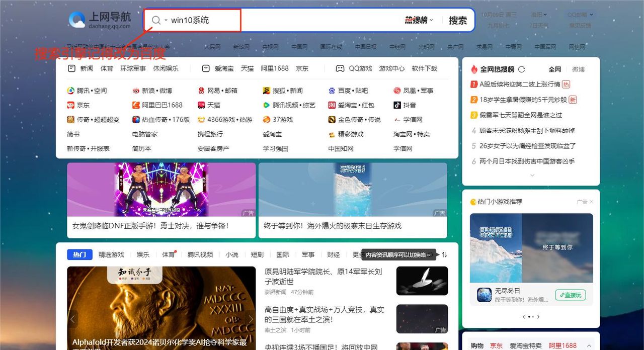
Task: Open 腾讯视频•综艺 site icon
Action: coord(267,105)
